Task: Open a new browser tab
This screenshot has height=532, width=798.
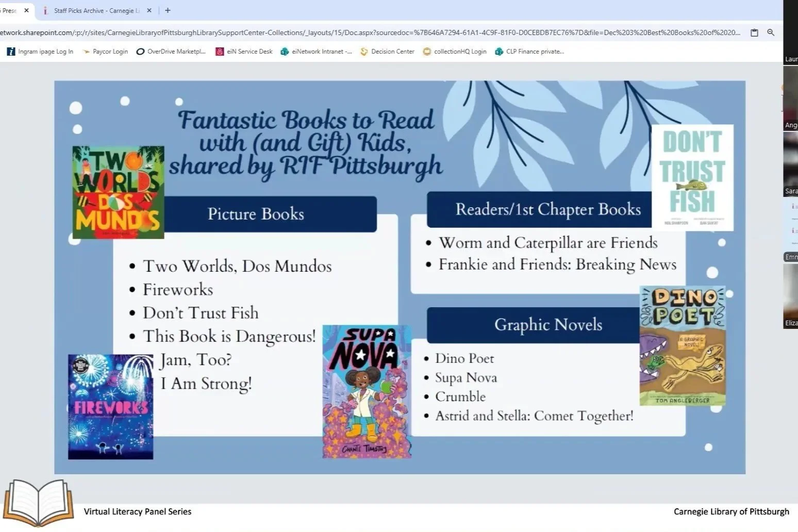Action: tap(167, 10)
